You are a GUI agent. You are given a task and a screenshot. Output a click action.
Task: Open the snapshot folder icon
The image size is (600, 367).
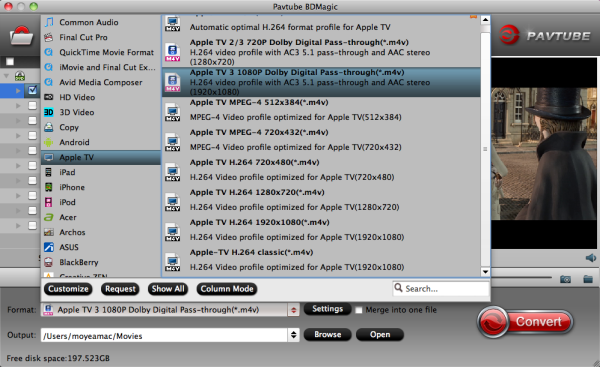point(588,279)
